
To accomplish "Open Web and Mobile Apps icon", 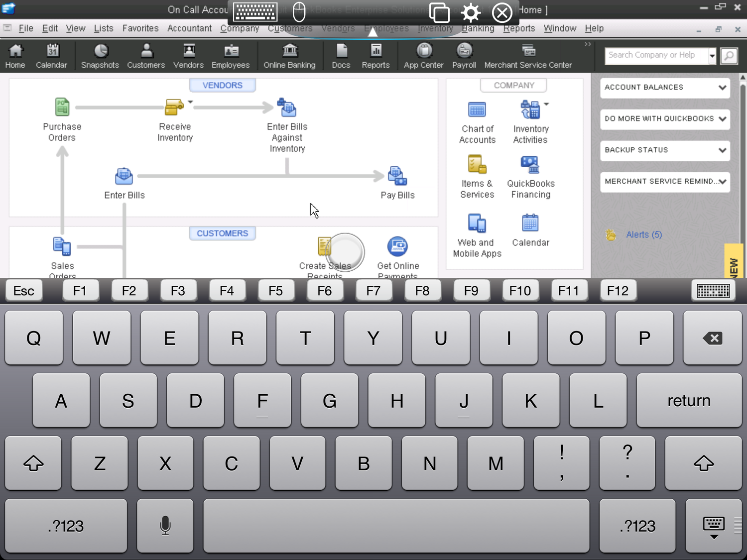I will 477,223.
